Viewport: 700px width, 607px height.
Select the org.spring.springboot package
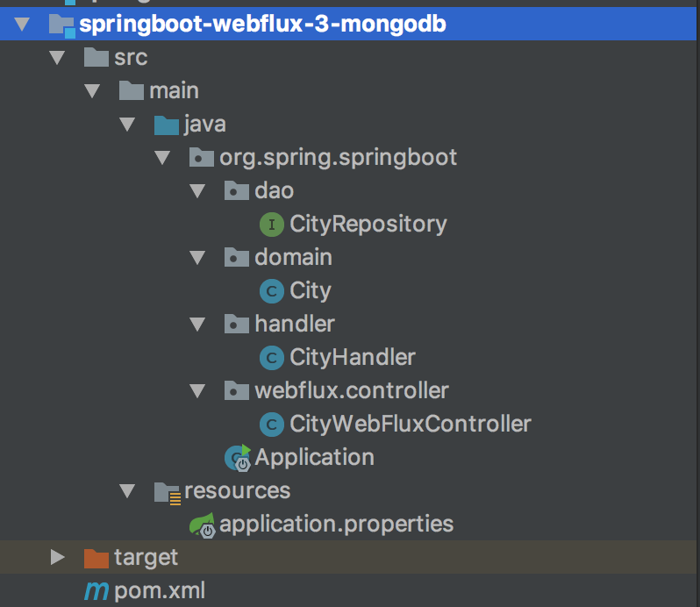tap(338, 158)
